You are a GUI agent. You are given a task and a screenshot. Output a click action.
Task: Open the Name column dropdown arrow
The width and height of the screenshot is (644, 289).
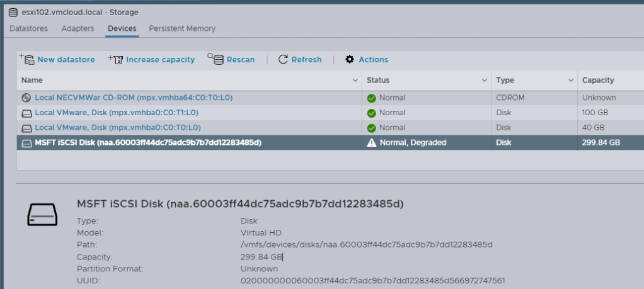pos(355,81)
